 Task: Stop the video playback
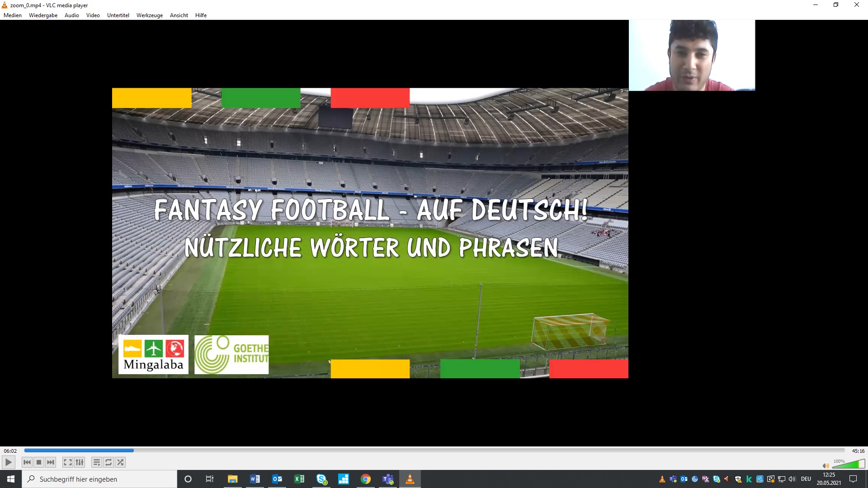coord(39,462)
